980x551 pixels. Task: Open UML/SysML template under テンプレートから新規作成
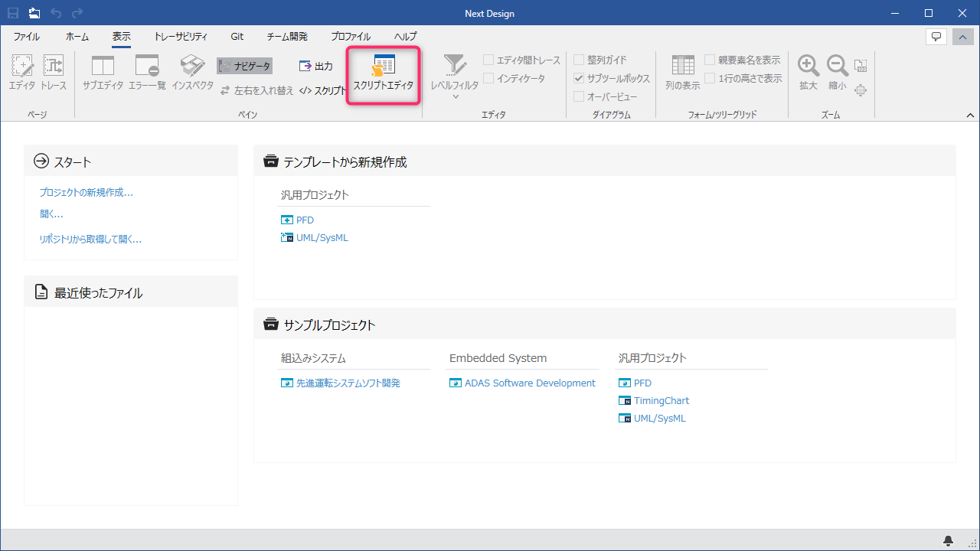point(315,237)
